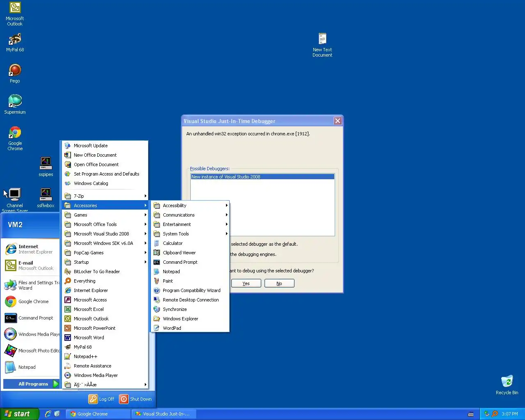Click Yes in Just-In-Time Debugger dialog

246,283
